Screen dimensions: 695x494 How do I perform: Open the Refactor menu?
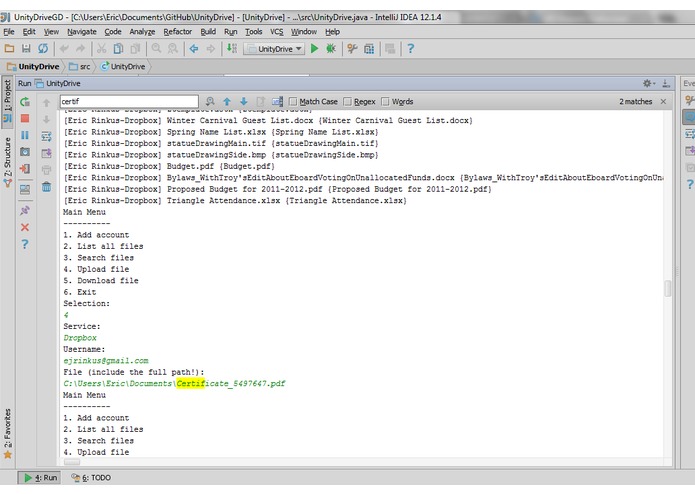pyautogui.click(x=177, y=32)
